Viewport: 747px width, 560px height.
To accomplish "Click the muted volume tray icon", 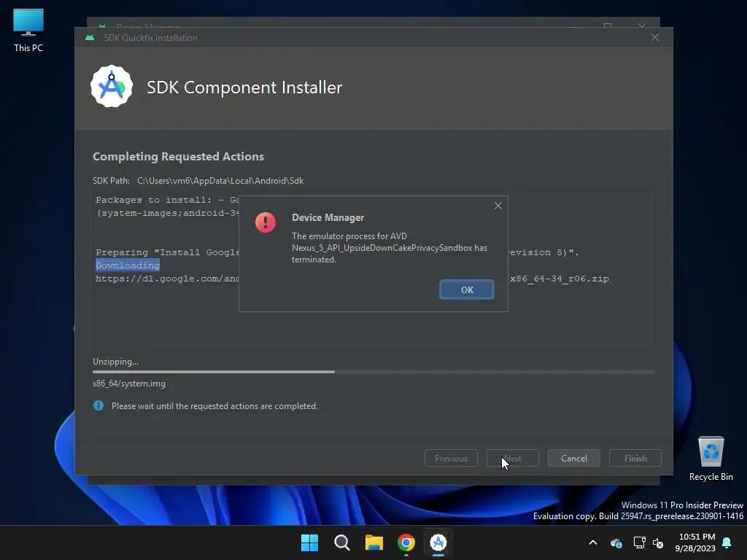I will point(658,542).
